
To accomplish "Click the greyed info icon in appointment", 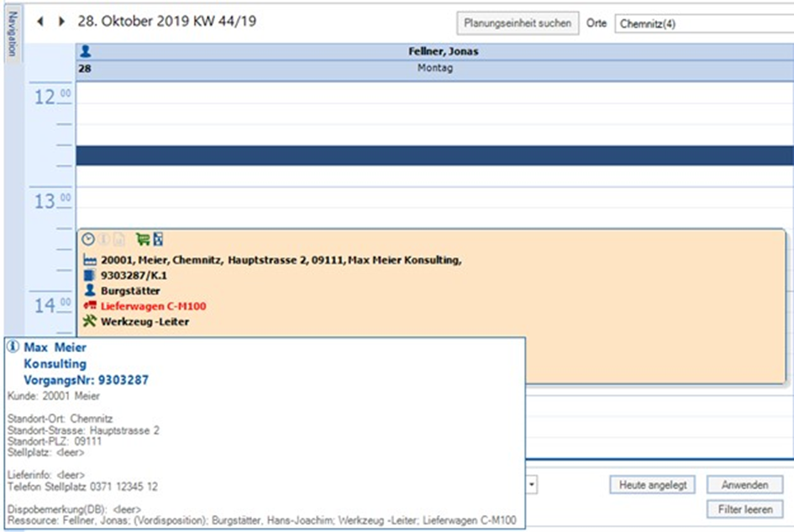I will (x=103, y=240).
